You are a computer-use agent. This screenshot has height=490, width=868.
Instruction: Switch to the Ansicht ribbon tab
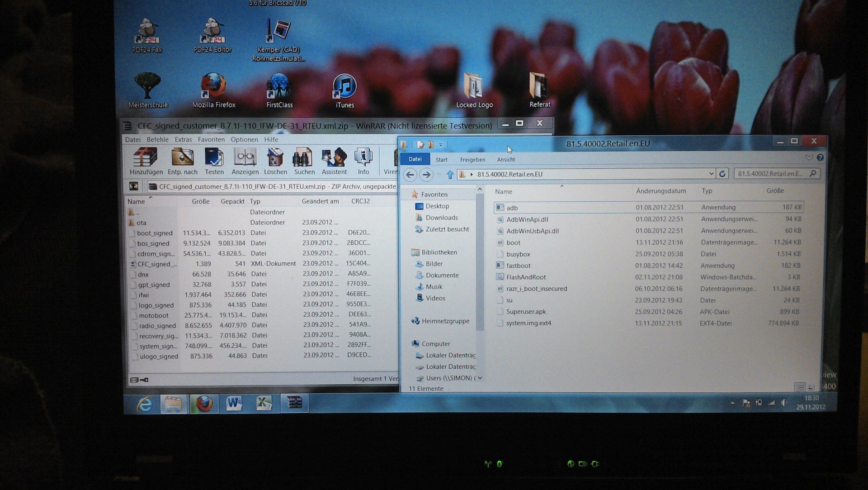click(506, 159)
